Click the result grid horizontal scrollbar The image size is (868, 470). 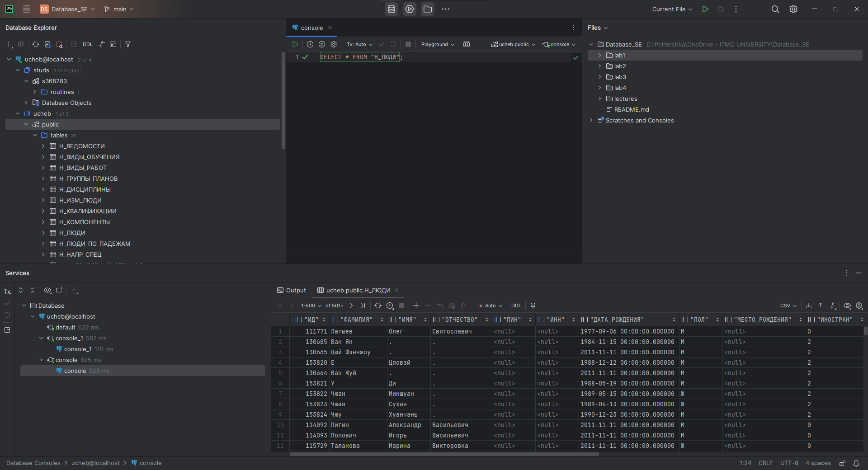444,454
